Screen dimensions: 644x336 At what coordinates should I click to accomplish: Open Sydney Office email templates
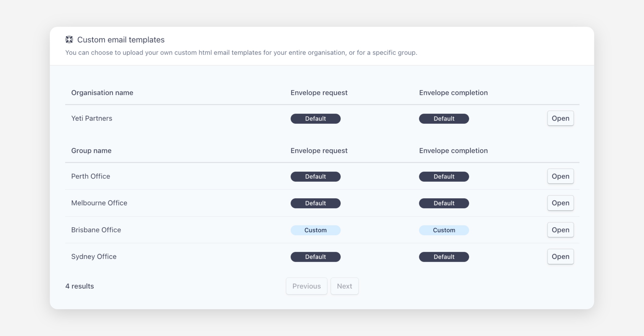[x=560, y=257]
